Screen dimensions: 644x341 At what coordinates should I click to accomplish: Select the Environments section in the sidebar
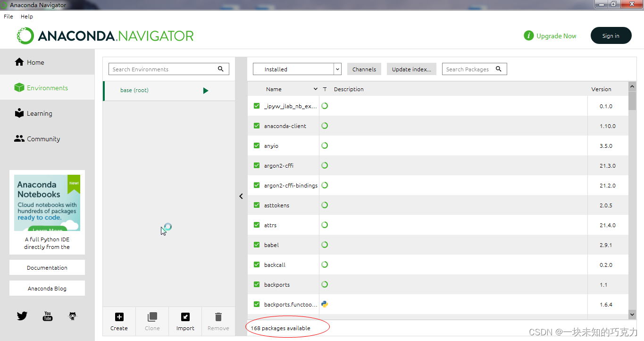click(x=47, y=88)
